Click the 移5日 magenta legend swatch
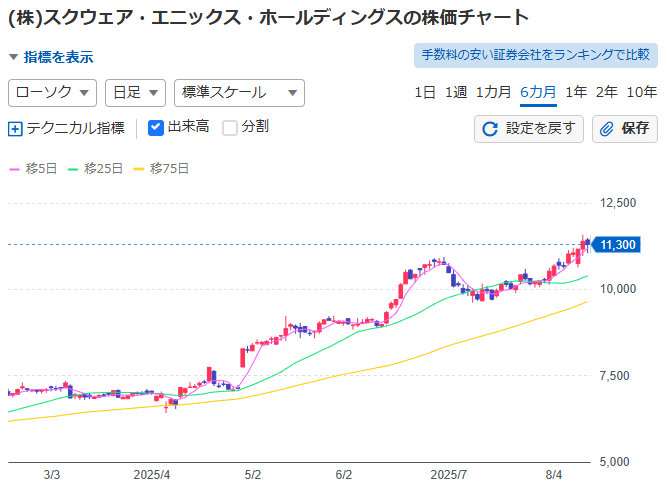This screenshot has width=667, height=495. pos(14,169)
